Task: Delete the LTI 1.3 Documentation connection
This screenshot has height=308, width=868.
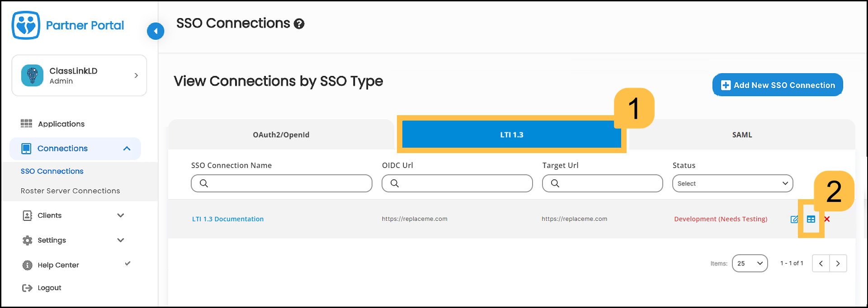Action: pyautogui.click(x=827, y=219)
